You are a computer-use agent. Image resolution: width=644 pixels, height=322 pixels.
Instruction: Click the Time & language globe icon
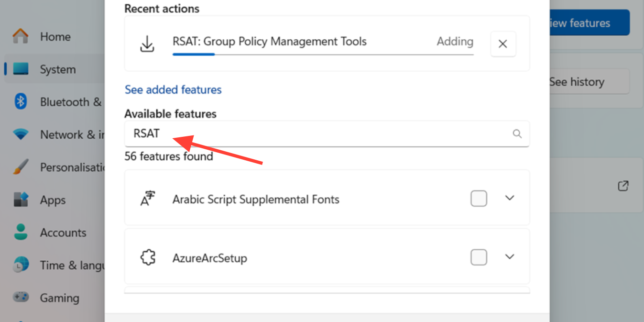[21, 265]
